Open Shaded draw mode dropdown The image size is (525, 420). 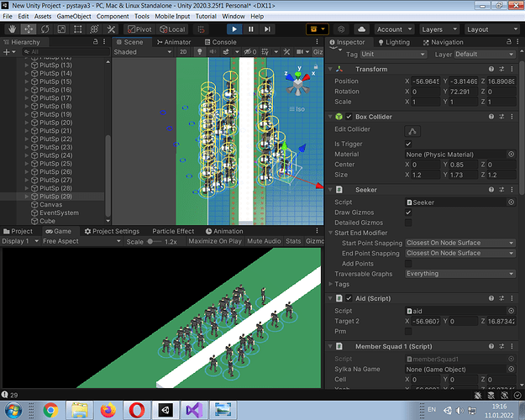click(143, 52)
